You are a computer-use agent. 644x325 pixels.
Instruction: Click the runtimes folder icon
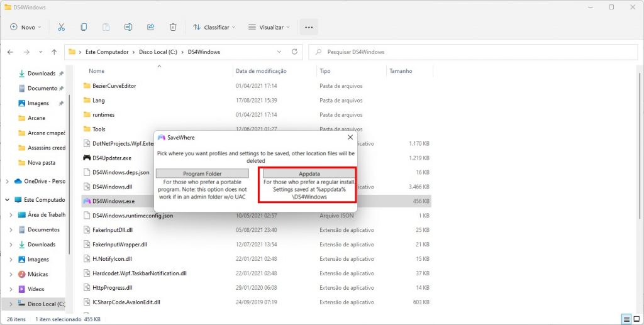[87, 114]
